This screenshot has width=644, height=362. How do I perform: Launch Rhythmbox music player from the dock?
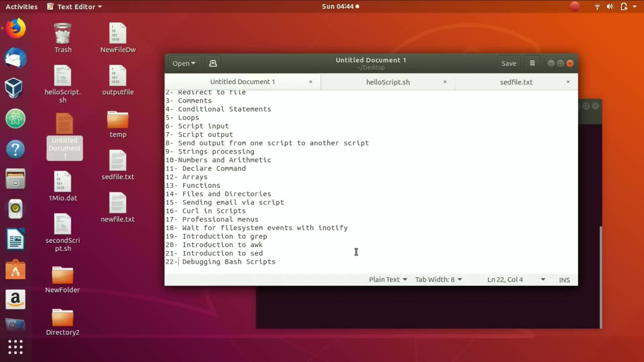point(15,209)
